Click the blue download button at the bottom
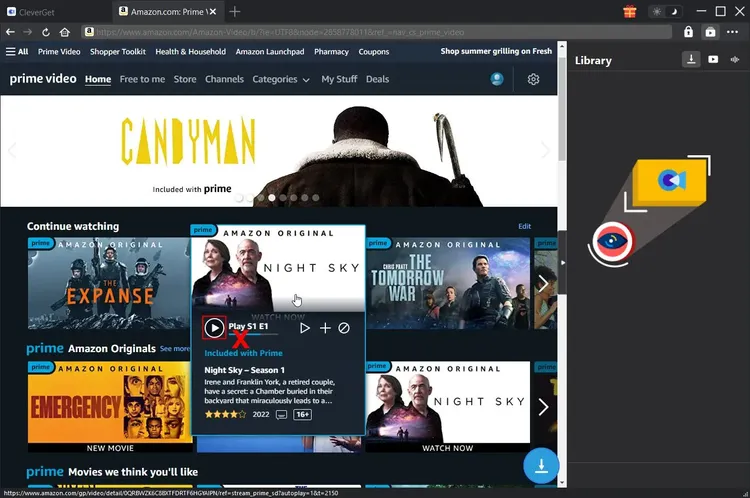The image size is (750, 498). pyautogui.click(x=541, y=465)
